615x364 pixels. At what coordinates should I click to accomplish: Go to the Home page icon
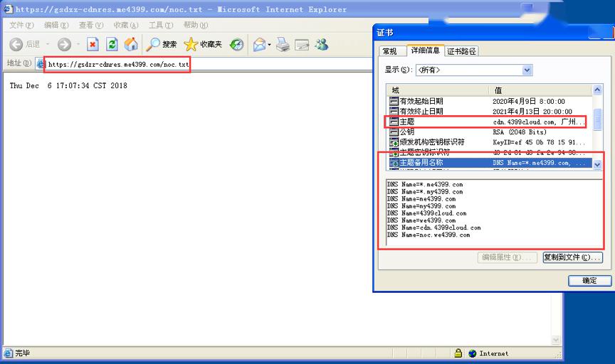(x=132, y=44)
